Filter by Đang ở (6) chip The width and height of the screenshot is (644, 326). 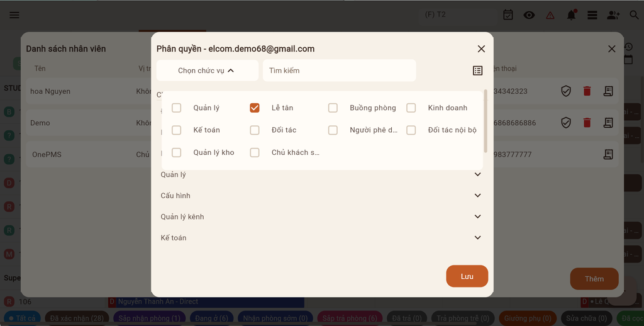click(211, 318)
